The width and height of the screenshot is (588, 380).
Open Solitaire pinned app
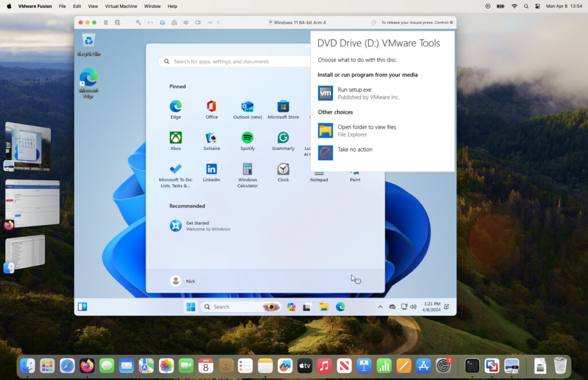(211, 141)
